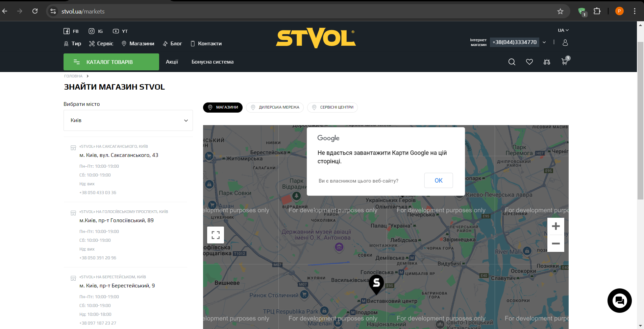Toggle fullscreen map view
The width and height of the screenshot is (644, 329).
[216, 235]
